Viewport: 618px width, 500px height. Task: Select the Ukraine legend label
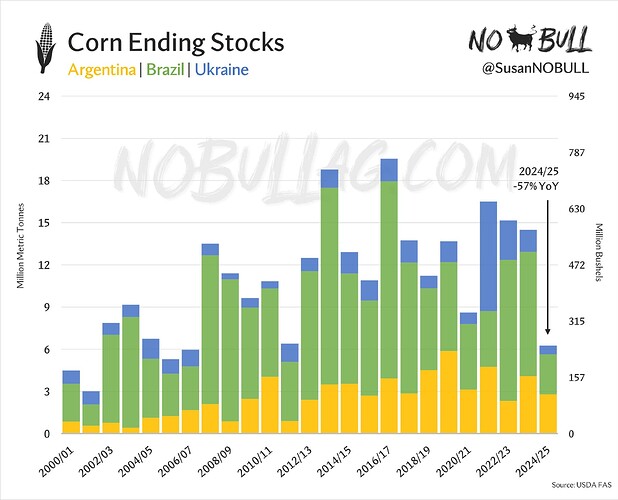click(222, 70)
